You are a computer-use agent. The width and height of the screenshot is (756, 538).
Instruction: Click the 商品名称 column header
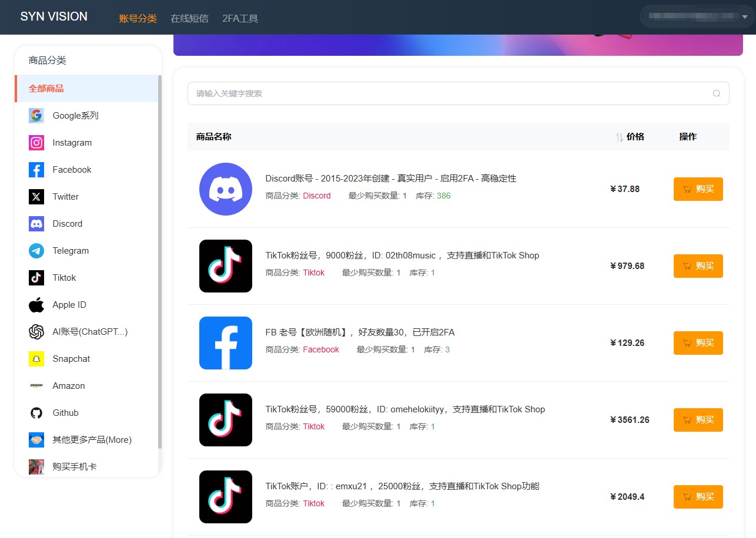[214, 137]
